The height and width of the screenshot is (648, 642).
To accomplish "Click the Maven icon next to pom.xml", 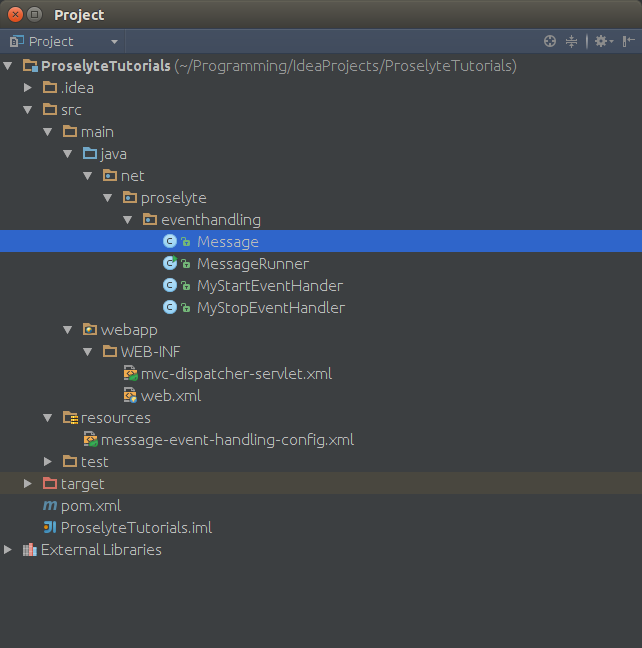I will pos(50,506).
